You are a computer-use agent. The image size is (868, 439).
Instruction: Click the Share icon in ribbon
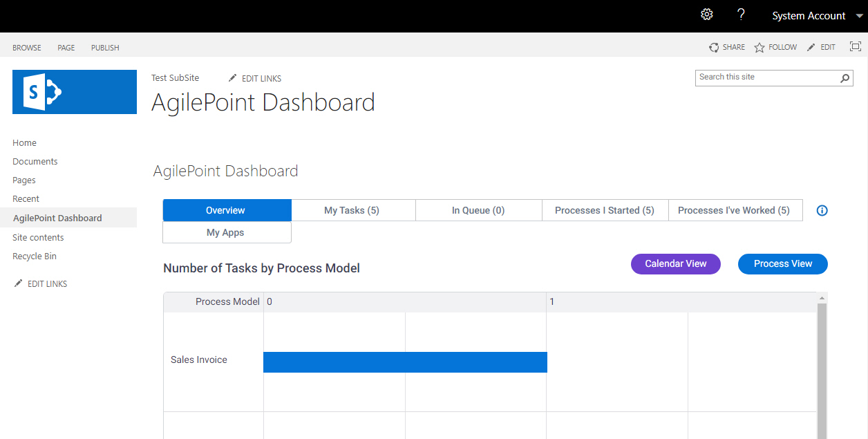tap(714, 48)
